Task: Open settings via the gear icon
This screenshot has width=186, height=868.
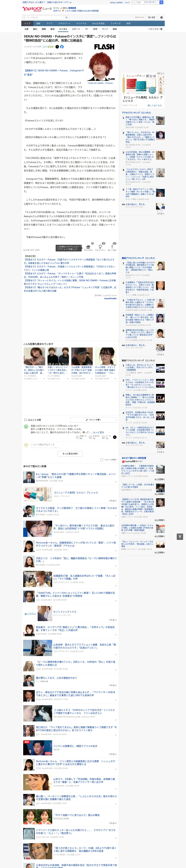Action: [161, 18]
